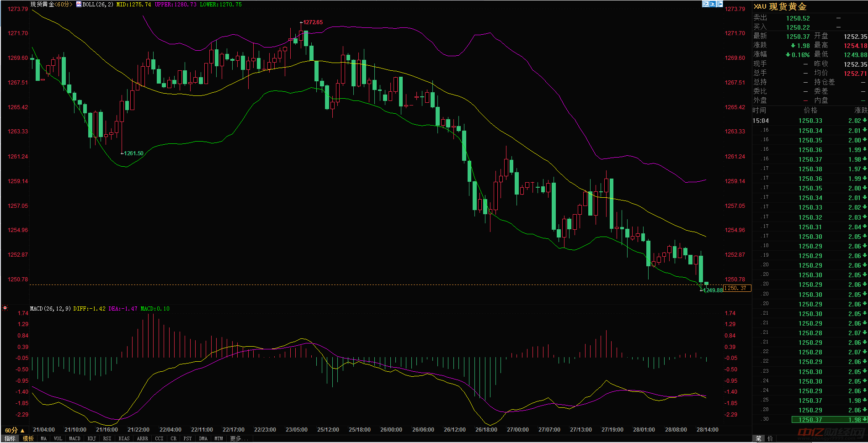Click the first blue chart layout icon
This screenshot has height=443, width=868.
(705, 4)
